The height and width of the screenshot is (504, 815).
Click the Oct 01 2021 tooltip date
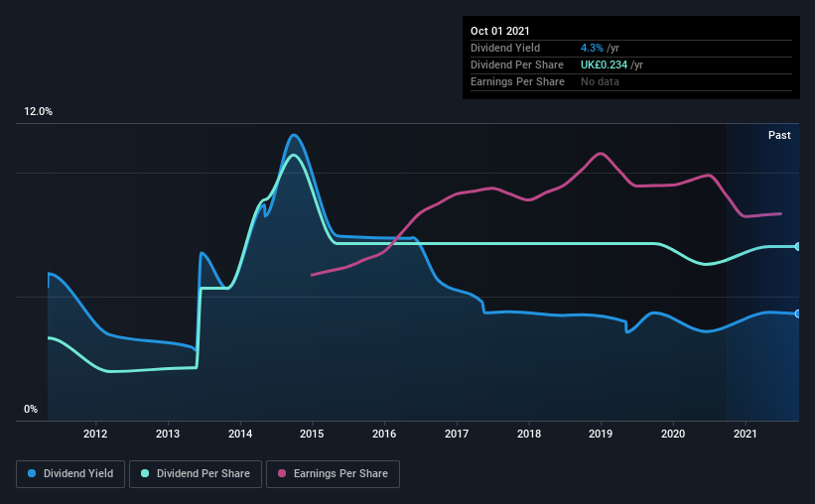500,31
